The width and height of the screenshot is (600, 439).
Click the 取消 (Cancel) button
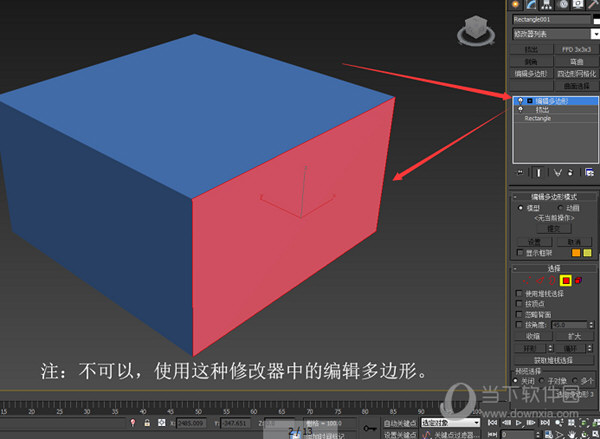point(574,242)
